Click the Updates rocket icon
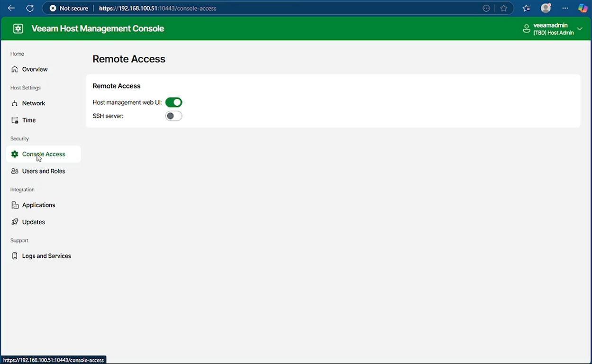 click(x=15, y=222)
